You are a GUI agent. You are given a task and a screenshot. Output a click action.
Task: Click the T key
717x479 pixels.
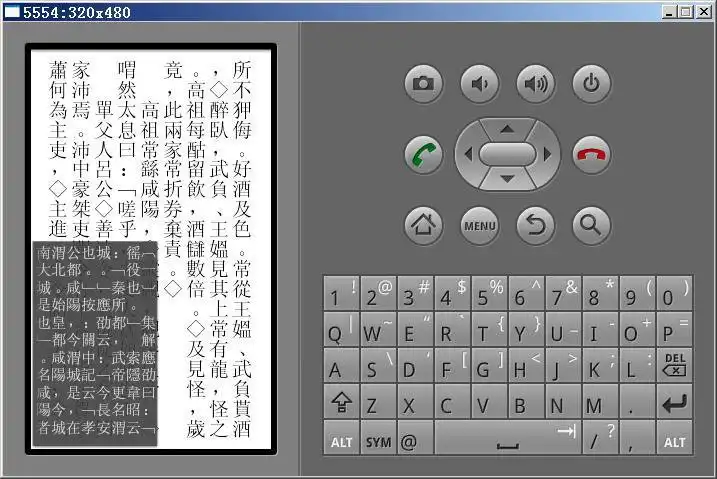[490, 330]
